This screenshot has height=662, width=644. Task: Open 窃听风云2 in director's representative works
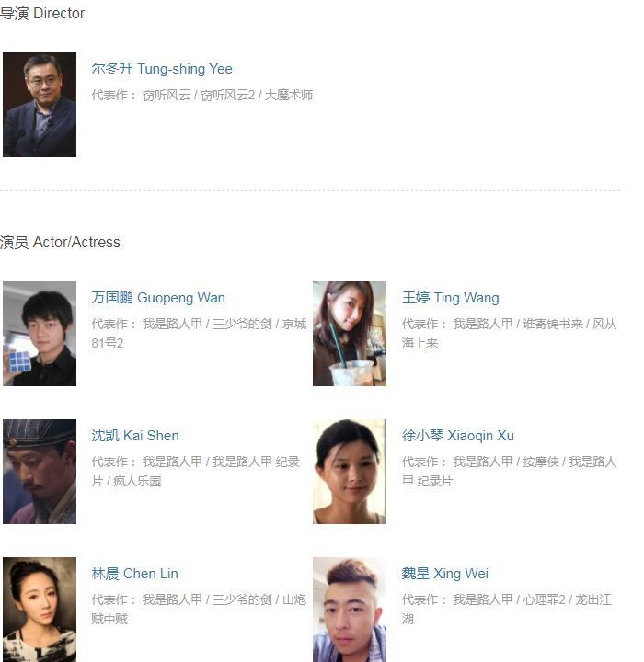[227, 95]
